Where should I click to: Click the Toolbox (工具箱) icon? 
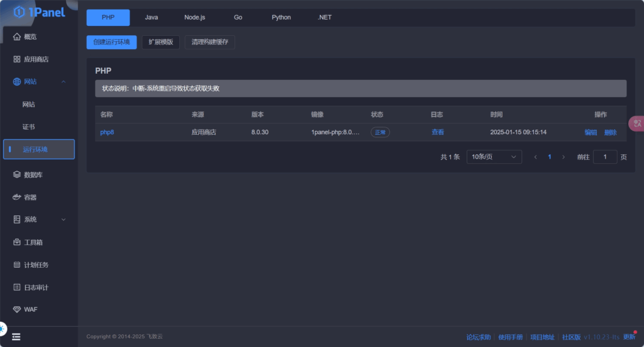[17, 242]
